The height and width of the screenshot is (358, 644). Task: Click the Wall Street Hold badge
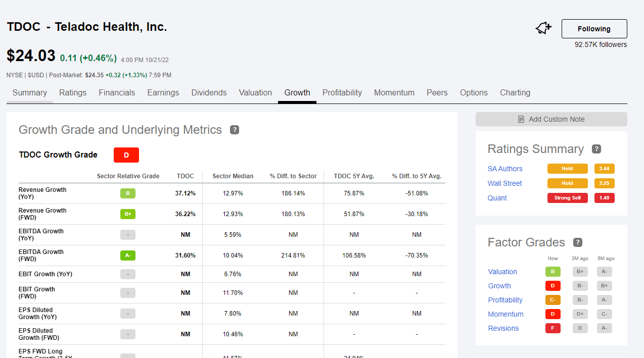[x=568, y=183]
